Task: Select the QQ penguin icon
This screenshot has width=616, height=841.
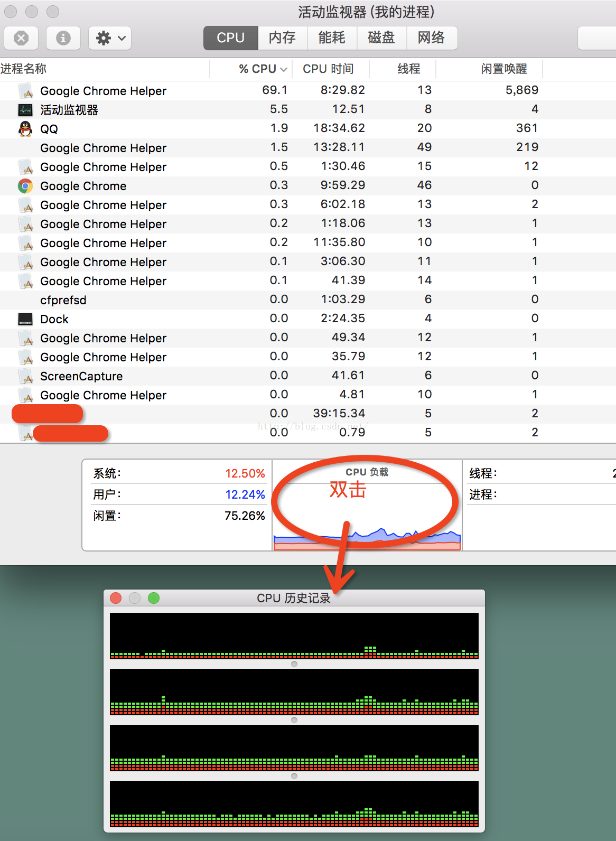Action: click(25, 128)
